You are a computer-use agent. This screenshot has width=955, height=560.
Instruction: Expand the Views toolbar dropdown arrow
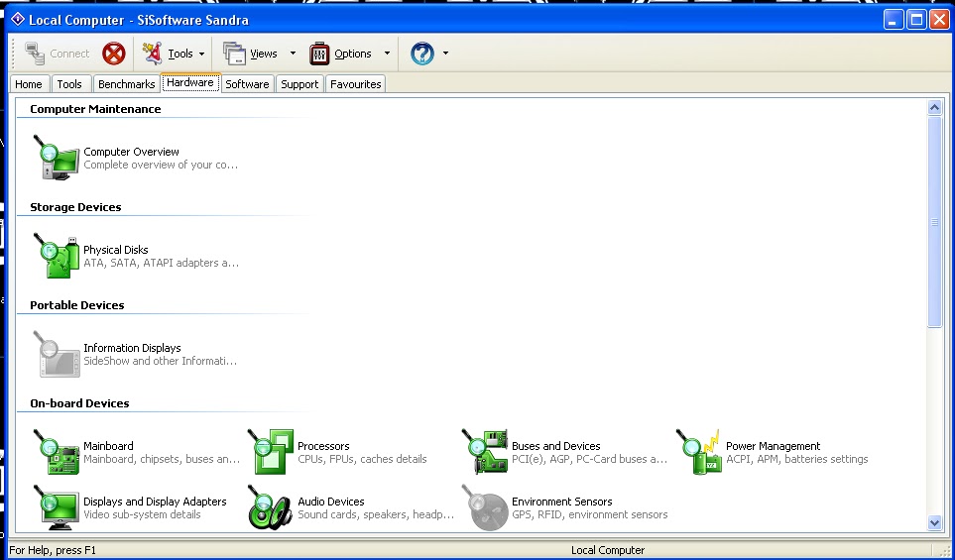(293, 54)
